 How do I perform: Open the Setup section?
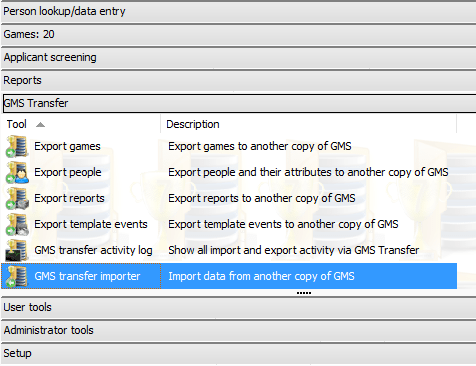point(238,353)
